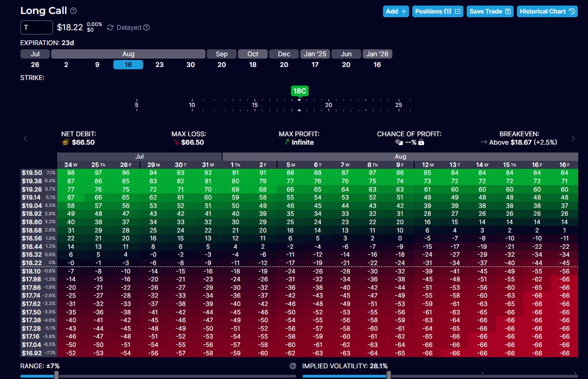Select the Aug 16 expiration date

(x=128, y=65)
